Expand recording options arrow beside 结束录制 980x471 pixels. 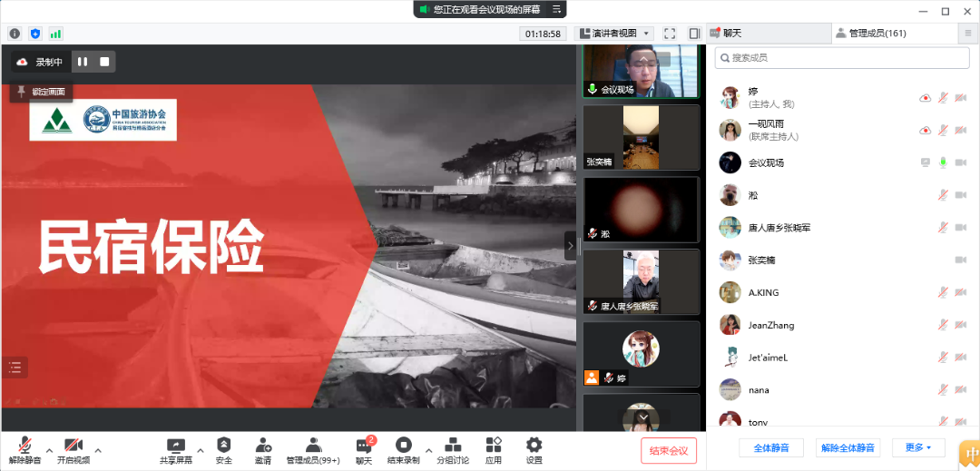coord(428,450)
